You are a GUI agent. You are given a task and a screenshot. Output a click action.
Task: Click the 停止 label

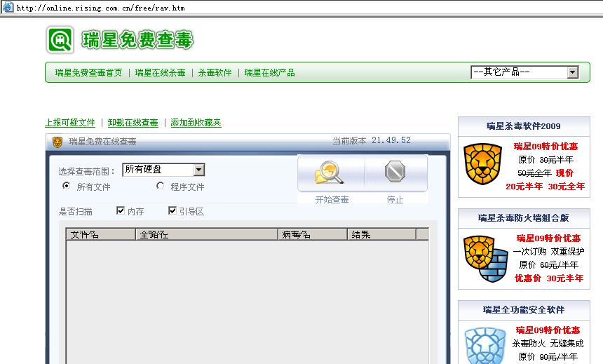point(395,200)
